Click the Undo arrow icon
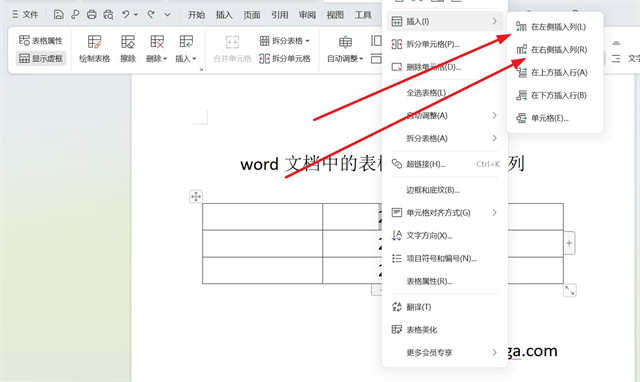640x382 pixels. [x=126, y=15]
